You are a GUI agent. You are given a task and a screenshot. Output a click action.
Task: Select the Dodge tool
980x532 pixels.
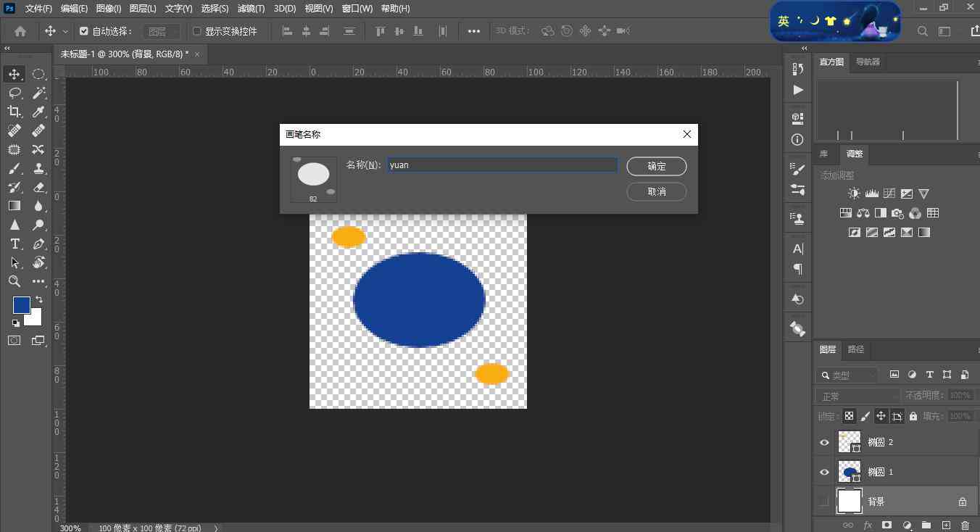[x=38, y=225]
